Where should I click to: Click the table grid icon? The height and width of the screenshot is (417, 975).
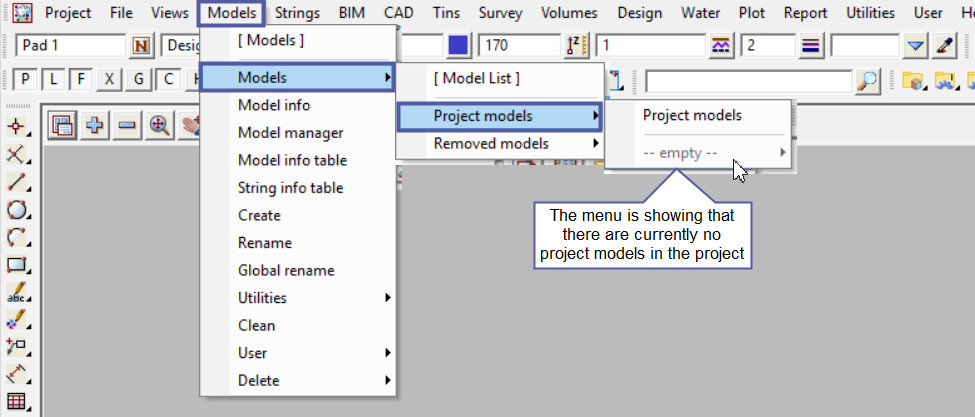17,404
